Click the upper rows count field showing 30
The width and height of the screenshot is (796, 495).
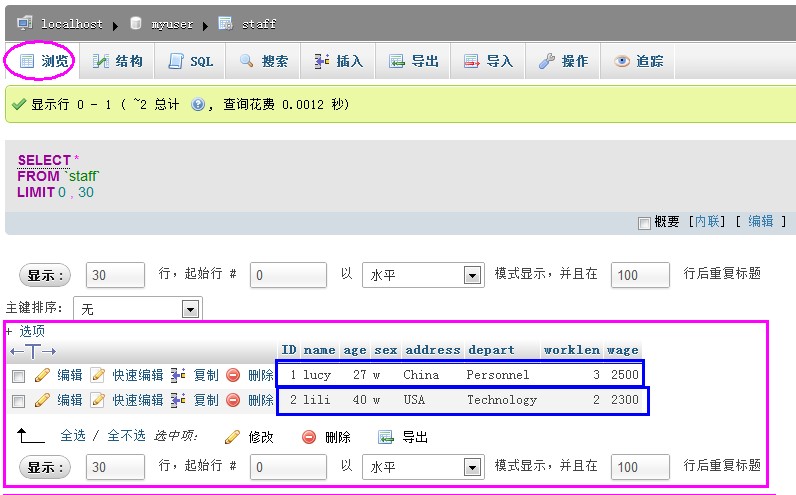tap(115, 275)
